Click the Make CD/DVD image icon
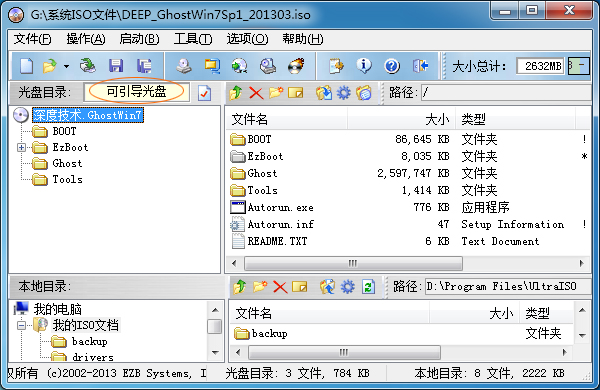 click(x=184, y=66)
